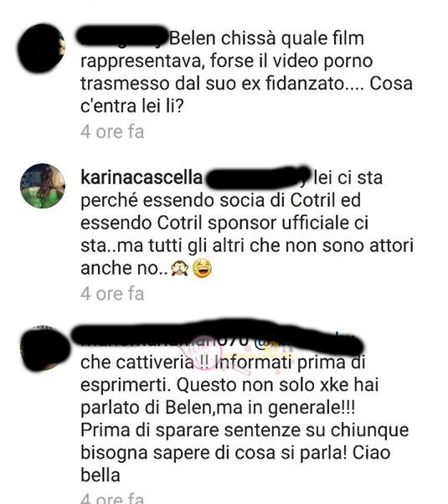Select the line "perché essendo socia di Cotril ed"
The height and width of the screenshot is (504, 448).
pos(220,201)
